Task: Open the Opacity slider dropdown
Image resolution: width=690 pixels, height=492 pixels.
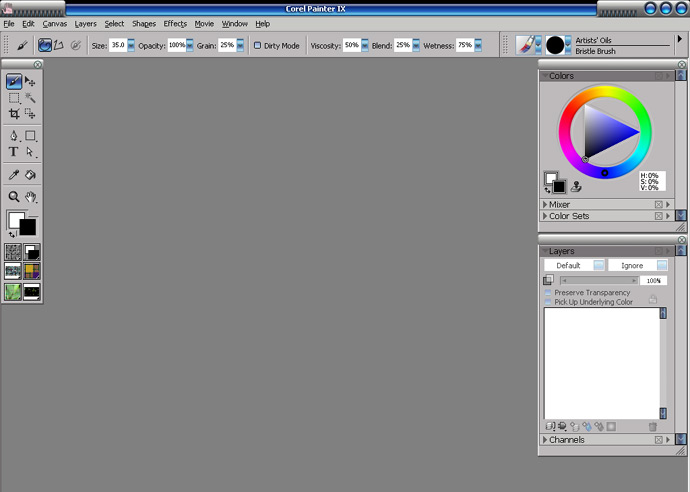Action: pos(190,45)
